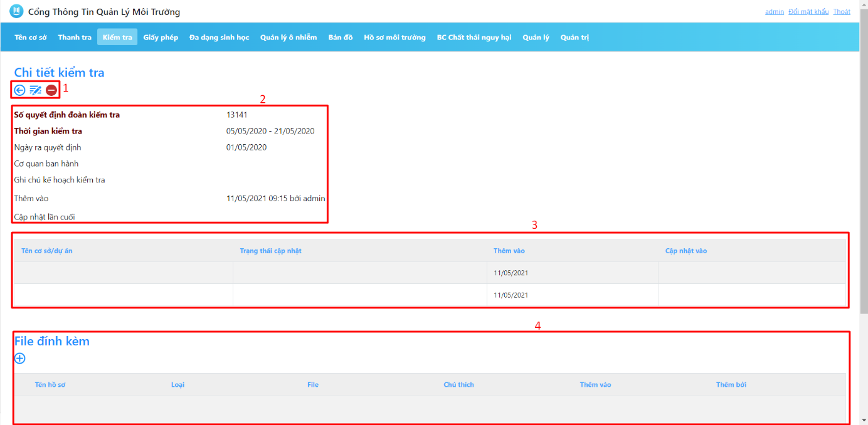868x425 pixels.
Task: Click the admin user link
Action: click(x=775, y=12)
